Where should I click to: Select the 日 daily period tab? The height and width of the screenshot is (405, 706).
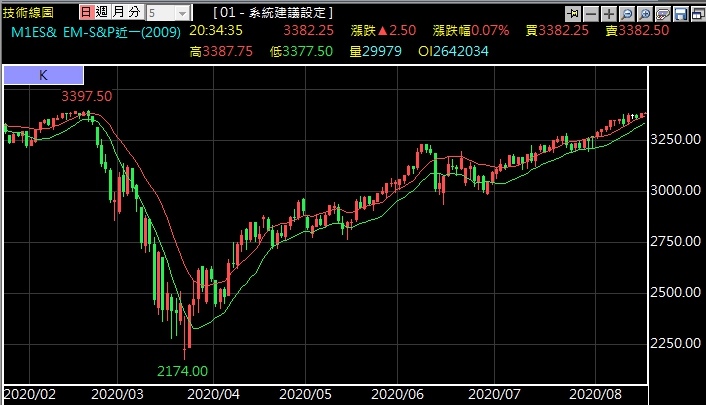[86, 12]
